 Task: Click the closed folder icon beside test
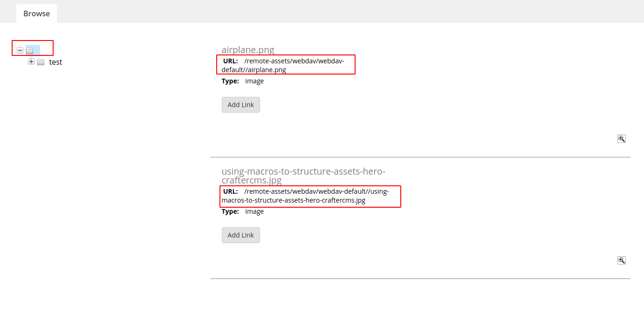click(x=40, y=61)
